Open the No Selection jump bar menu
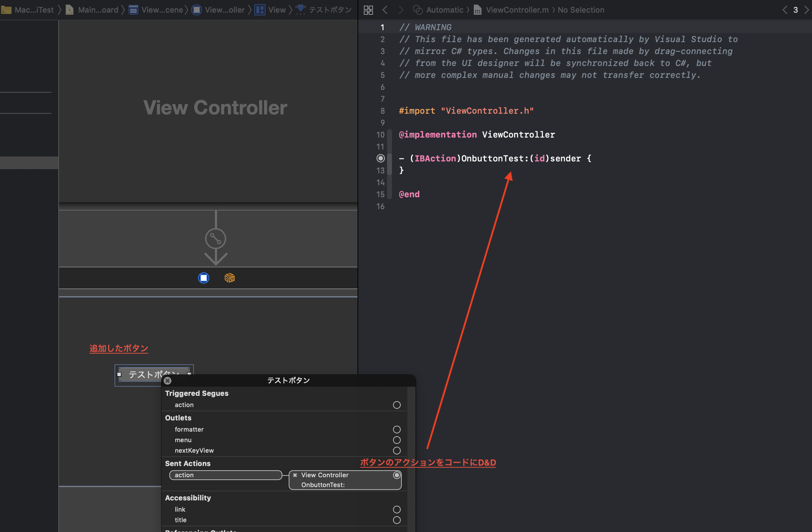 tap(581, 10)
